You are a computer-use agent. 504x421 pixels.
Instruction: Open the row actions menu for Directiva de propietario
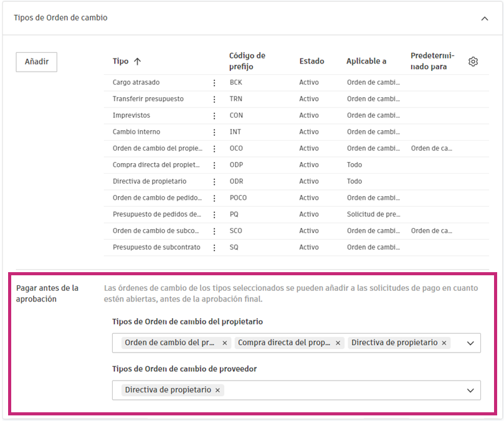pos(215,181)
